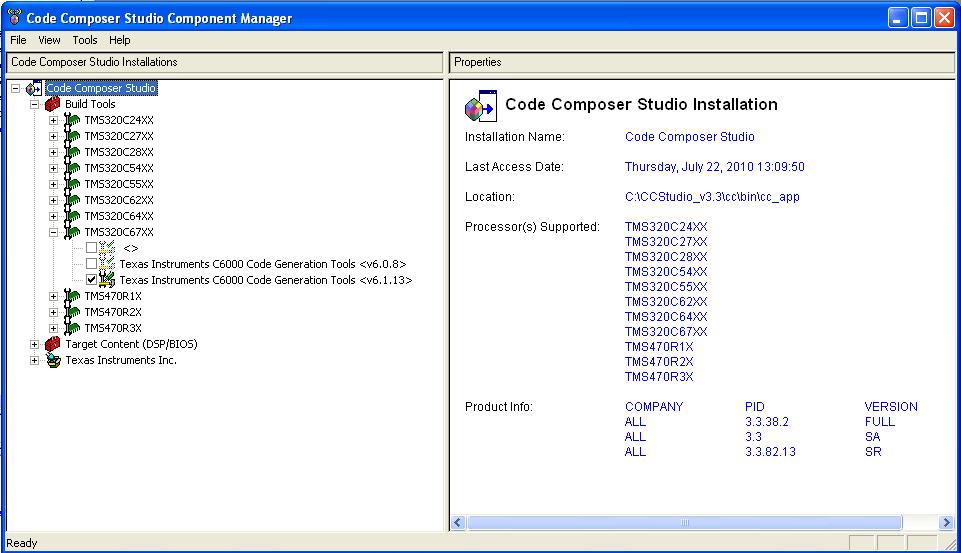Click the TMS470R3X chip icon in tree
961x553 pixels.
[x=72, y=328]
